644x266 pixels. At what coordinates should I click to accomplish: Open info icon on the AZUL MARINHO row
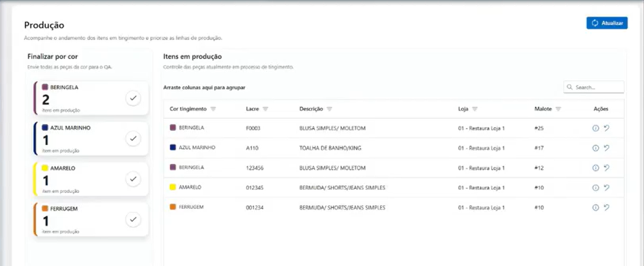(x=595, y=148)
